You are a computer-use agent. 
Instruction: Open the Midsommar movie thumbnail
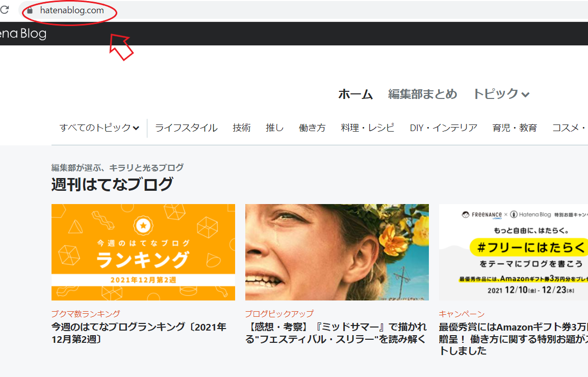click(337, 252)
